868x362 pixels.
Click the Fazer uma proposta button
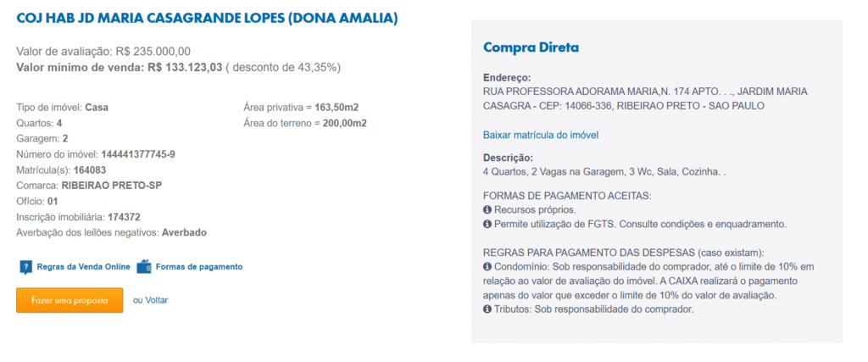(70, 300)
